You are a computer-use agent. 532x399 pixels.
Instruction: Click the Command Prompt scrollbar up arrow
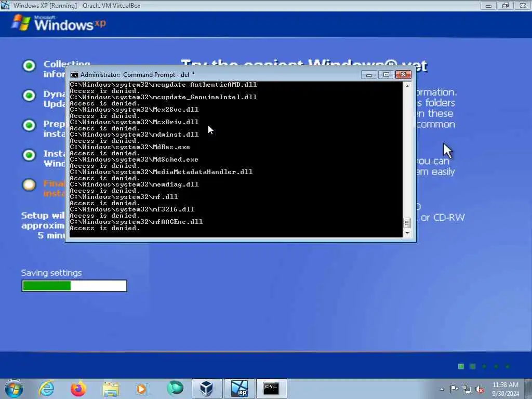(407, 86)
